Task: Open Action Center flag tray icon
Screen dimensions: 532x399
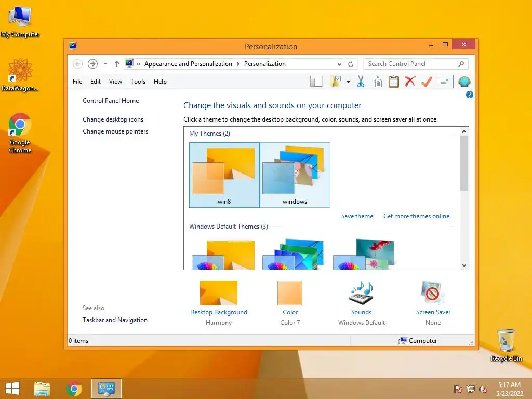Action: point(458,389)
